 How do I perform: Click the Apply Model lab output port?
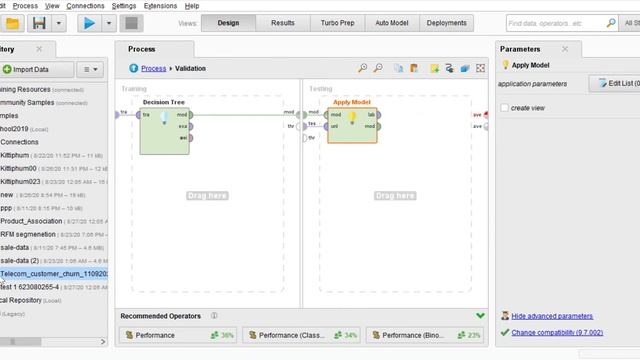(x=378, y=115)
